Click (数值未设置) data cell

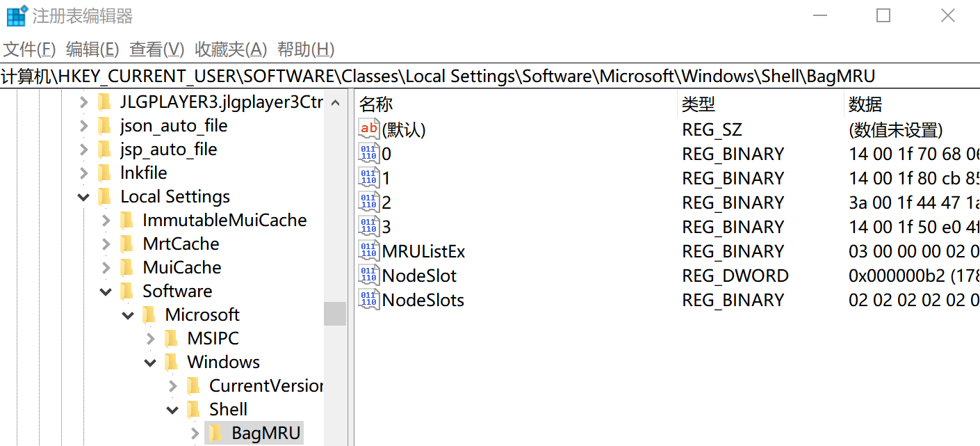[896, 129]
